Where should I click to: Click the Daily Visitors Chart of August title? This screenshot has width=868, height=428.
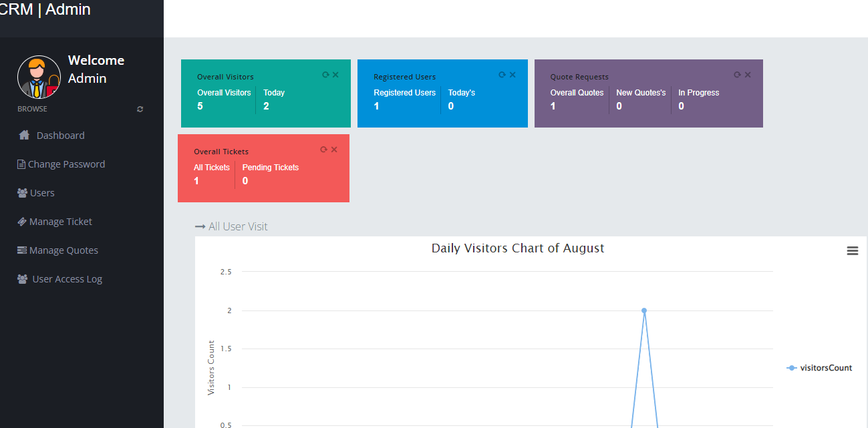[518, 248]
